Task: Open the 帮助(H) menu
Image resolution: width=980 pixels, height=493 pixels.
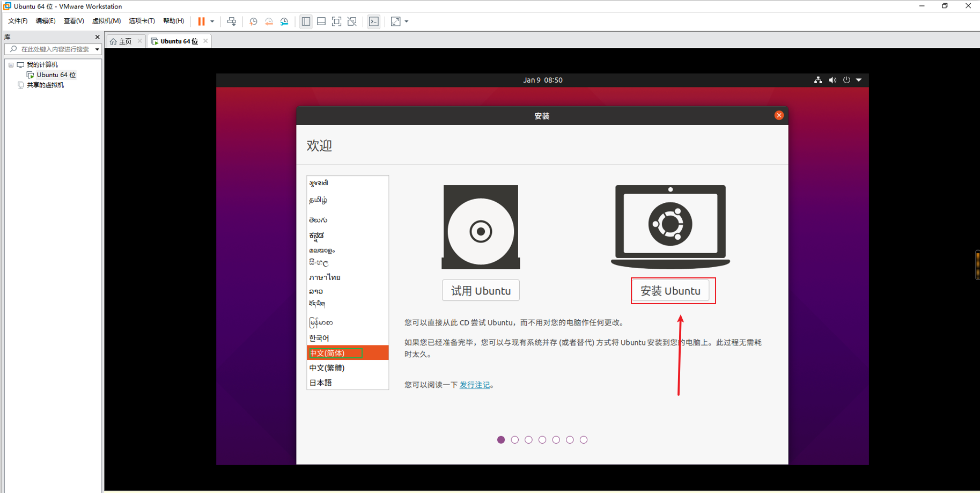Action: point(173,21)
